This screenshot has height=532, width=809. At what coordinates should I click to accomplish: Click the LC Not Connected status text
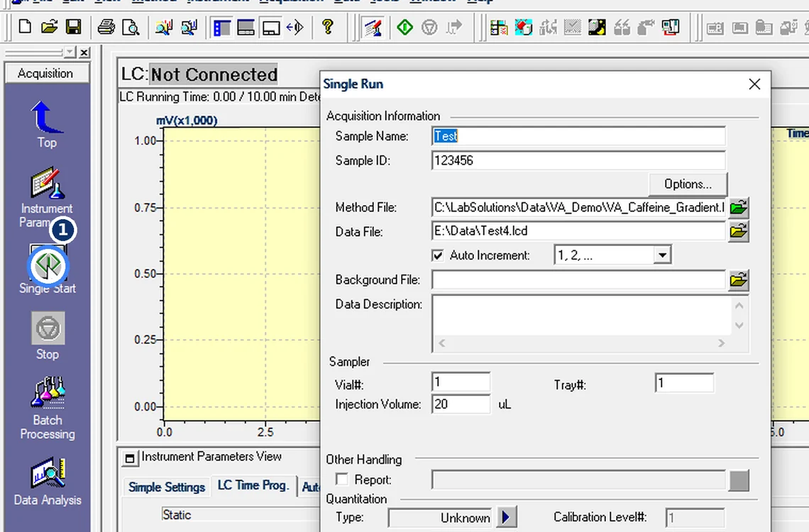199,74
